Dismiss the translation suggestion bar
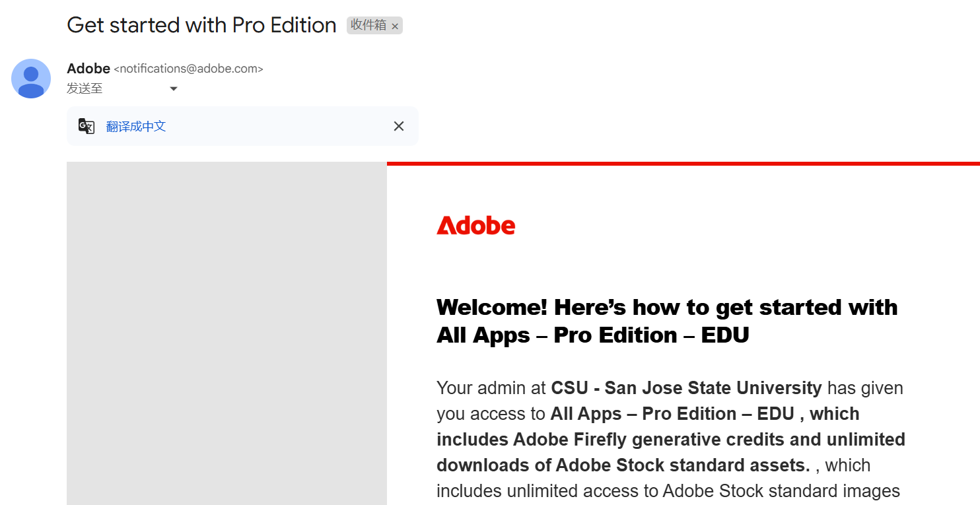980x505 pixels. 399,126
